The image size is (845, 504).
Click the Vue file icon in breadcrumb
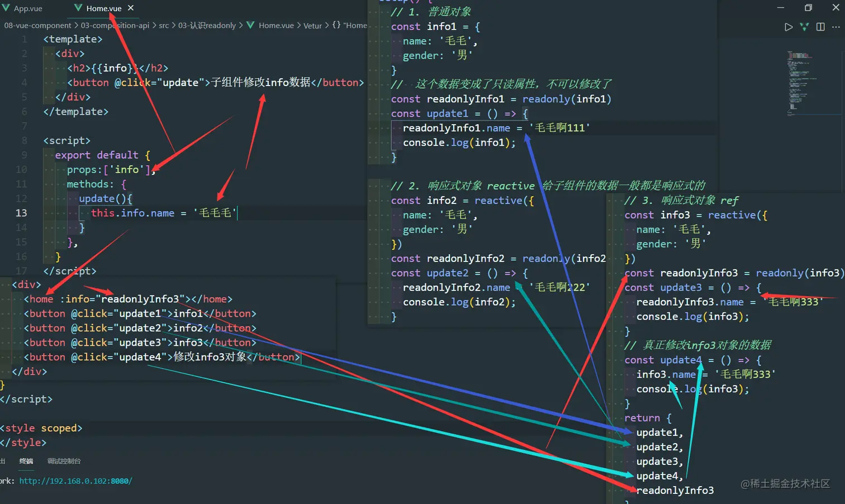pyautogui.click(x=250, y=25)
